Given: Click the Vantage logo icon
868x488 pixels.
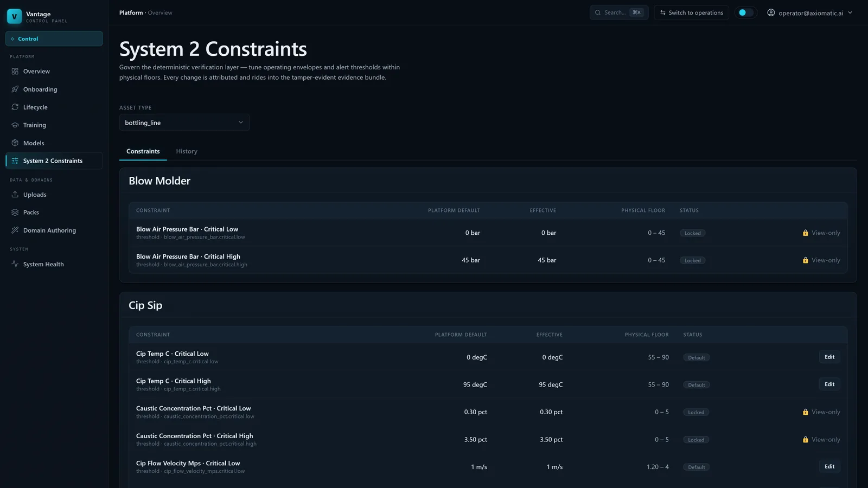Looking at the screenshot, I should point(15,16).
